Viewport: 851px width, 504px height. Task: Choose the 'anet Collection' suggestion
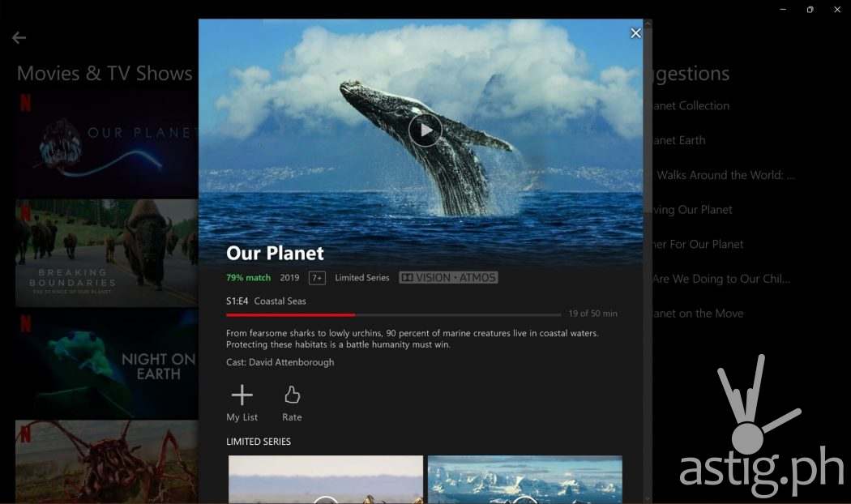coord(691,106)
